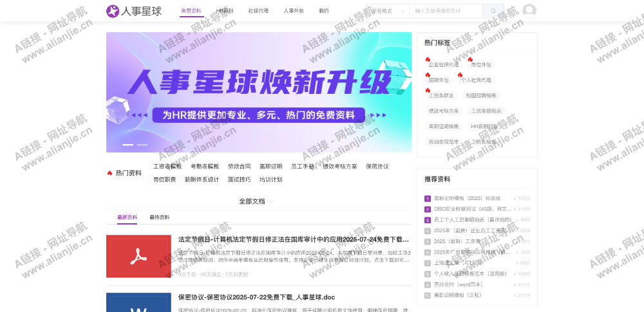This screenshot has width=644, height=312.
Task: Open 薪酬体系设计 in hot resources
Action: (x=202, y=179)
